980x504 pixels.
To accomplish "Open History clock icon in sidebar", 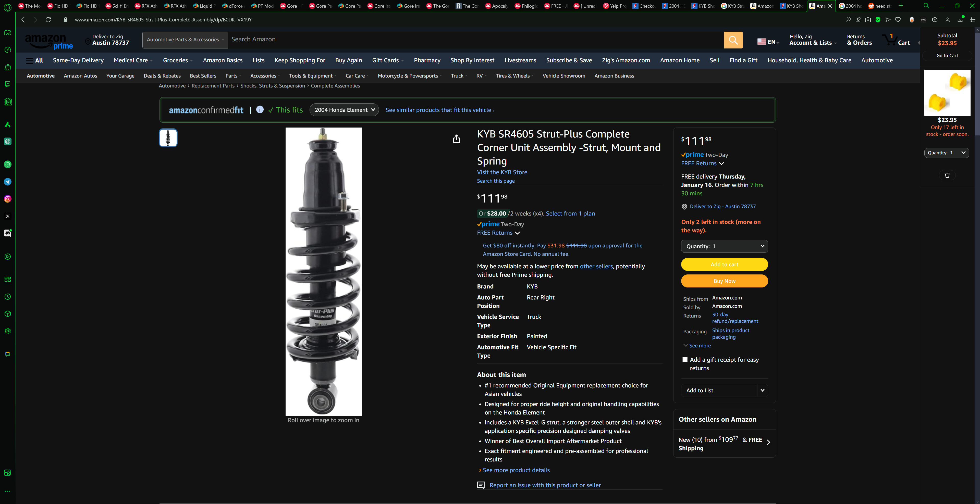I will (8, 296).
